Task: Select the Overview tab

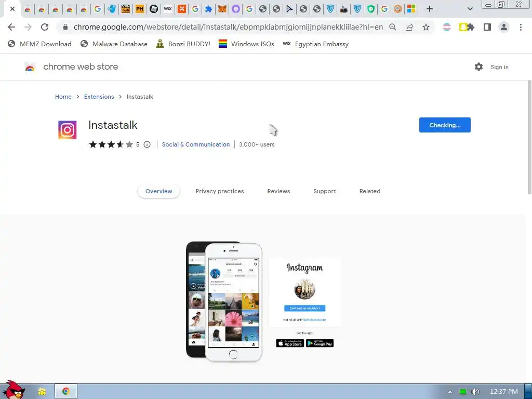Action: point(158,191)
